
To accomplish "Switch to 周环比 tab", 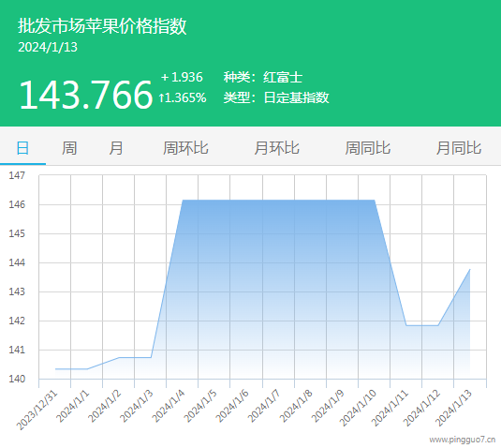I will pyautogui.click(x=185, y=148).
